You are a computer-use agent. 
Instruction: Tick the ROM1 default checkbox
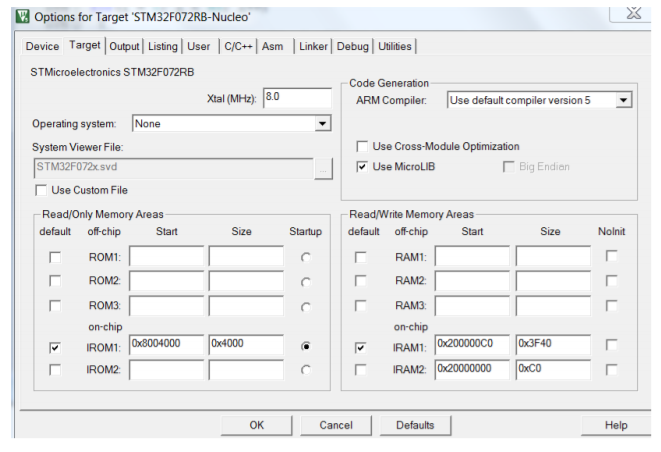pos(55,257)
